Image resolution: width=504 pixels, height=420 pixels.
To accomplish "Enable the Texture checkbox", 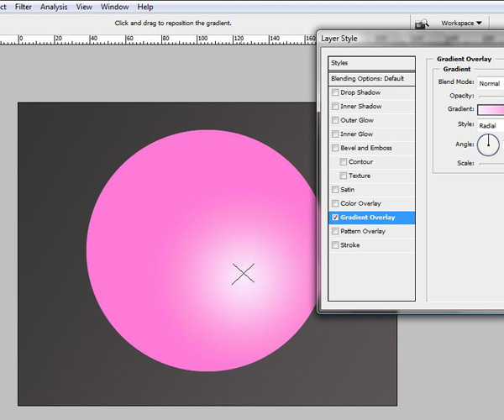I will coord(344,176).
